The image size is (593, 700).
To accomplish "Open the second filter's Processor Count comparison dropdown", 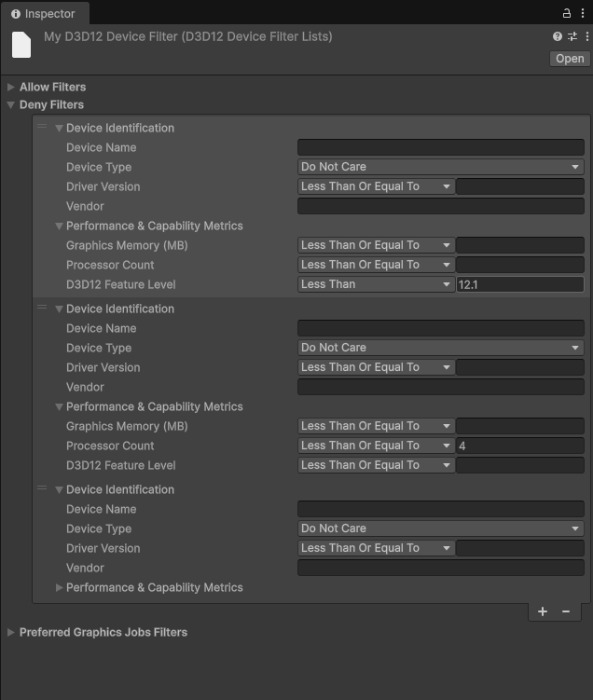I will (x=376, y=446).
